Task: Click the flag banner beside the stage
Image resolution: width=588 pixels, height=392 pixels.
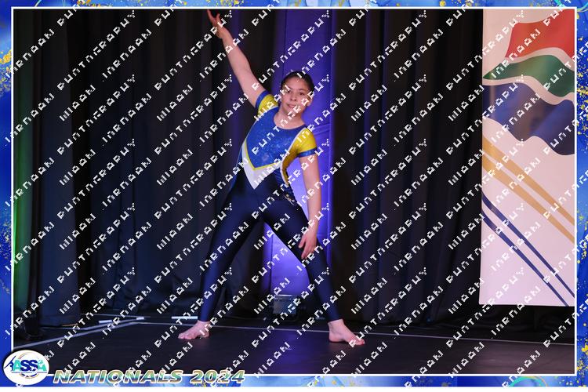Action: (528, 157)
